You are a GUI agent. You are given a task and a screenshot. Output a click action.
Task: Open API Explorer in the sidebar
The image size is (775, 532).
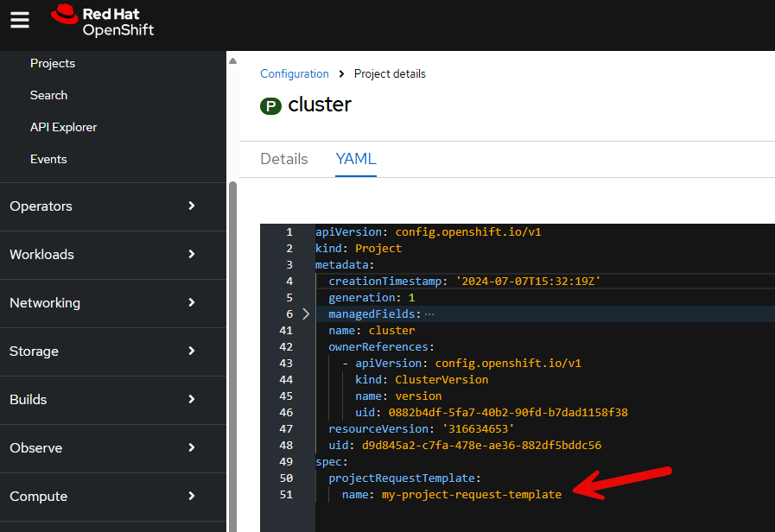pyautogui.click(x=63, y=128)
